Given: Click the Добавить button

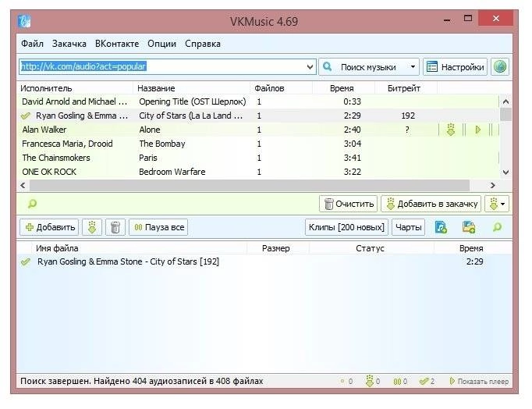Looking at the screenshot, I should [49, 227].
